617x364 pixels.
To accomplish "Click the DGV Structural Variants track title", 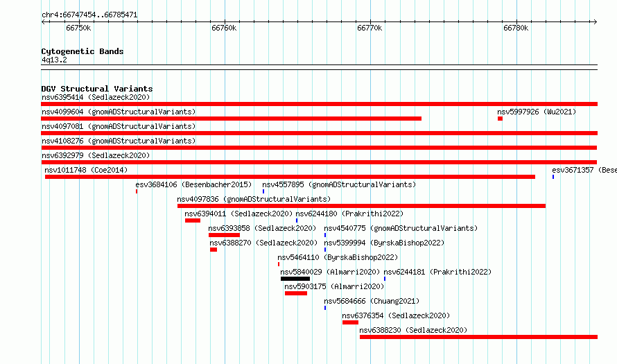I will click(x=97, y=89).
